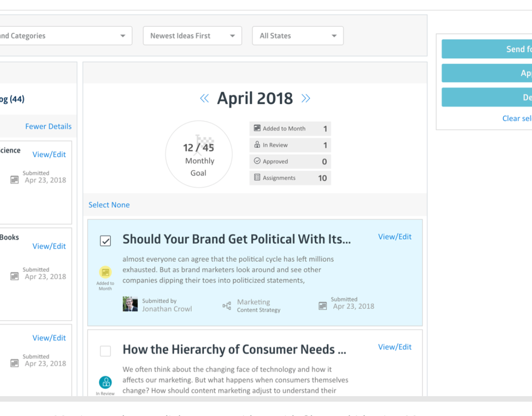The width and height of the screenshot is (532, 416).
Task: Click the In Review icon in stats
Action: [x=257, y=145]
